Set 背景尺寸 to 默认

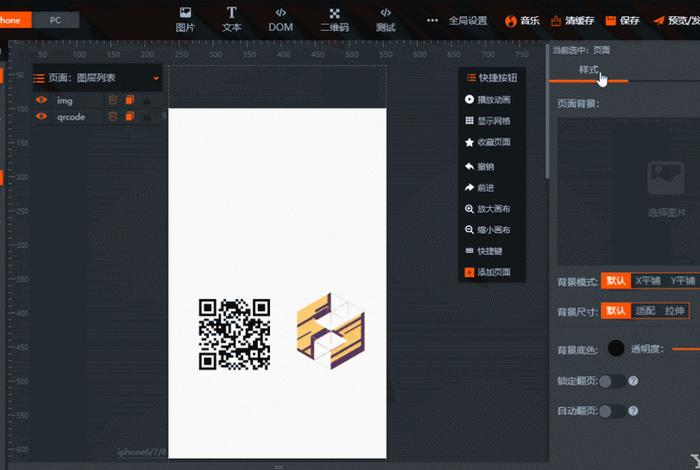coord(616,311)
